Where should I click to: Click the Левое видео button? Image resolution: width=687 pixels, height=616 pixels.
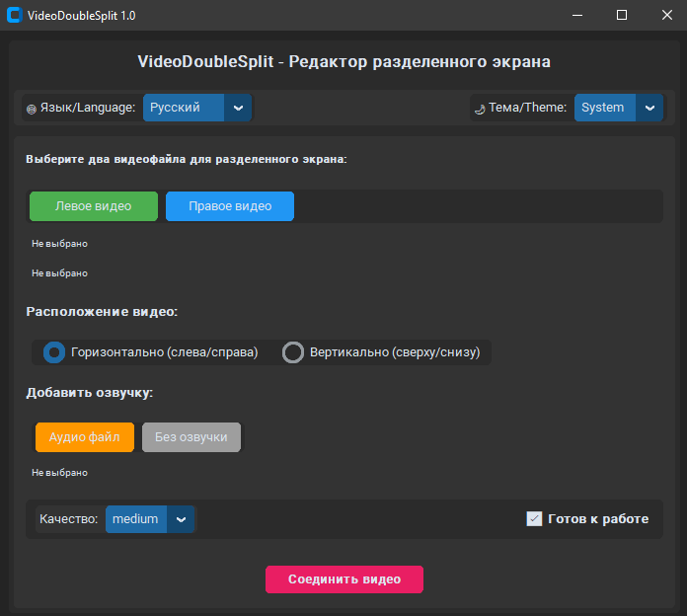94,206
